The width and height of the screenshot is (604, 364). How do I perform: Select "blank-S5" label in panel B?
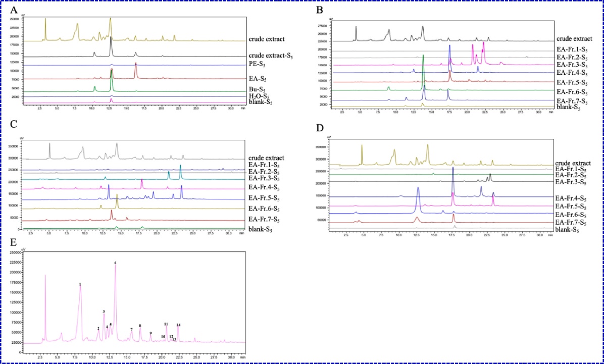(x=568, y=107)
